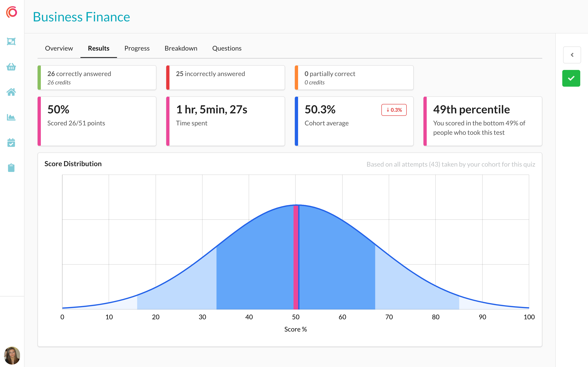This screenshot has height=367, width=588.
Task: Collapse panel with left chevron button
Action: pos(572,55)
